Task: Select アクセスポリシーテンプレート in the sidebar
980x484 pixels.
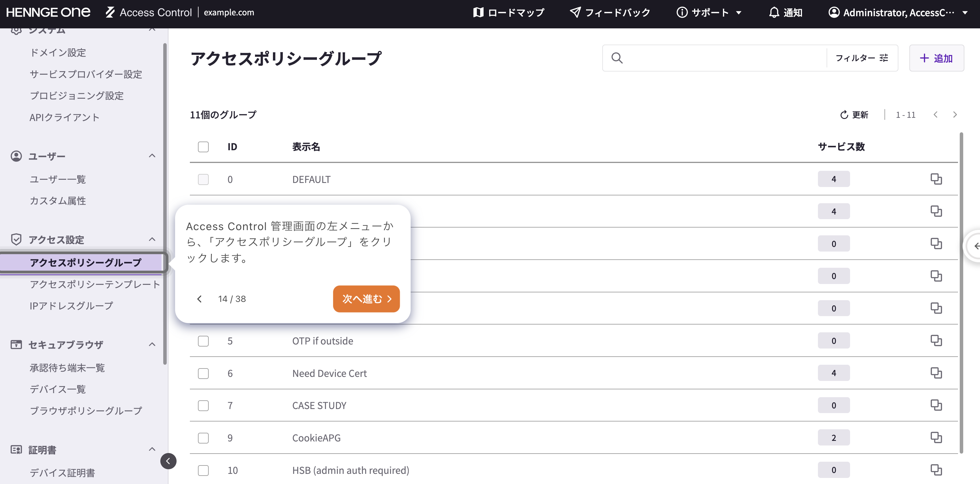Action: coord(95,284)
